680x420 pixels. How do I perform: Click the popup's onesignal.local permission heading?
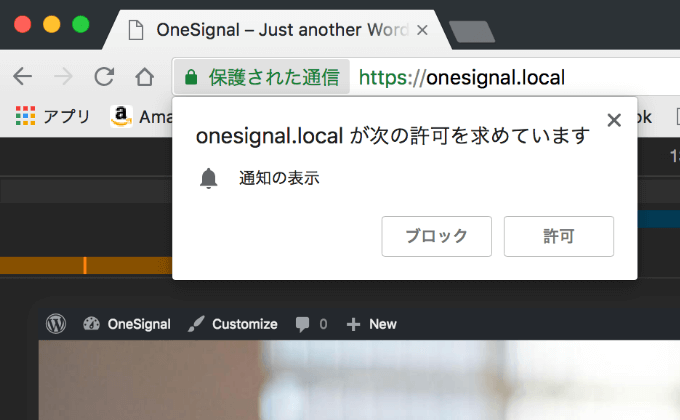(x=392, y=136)
